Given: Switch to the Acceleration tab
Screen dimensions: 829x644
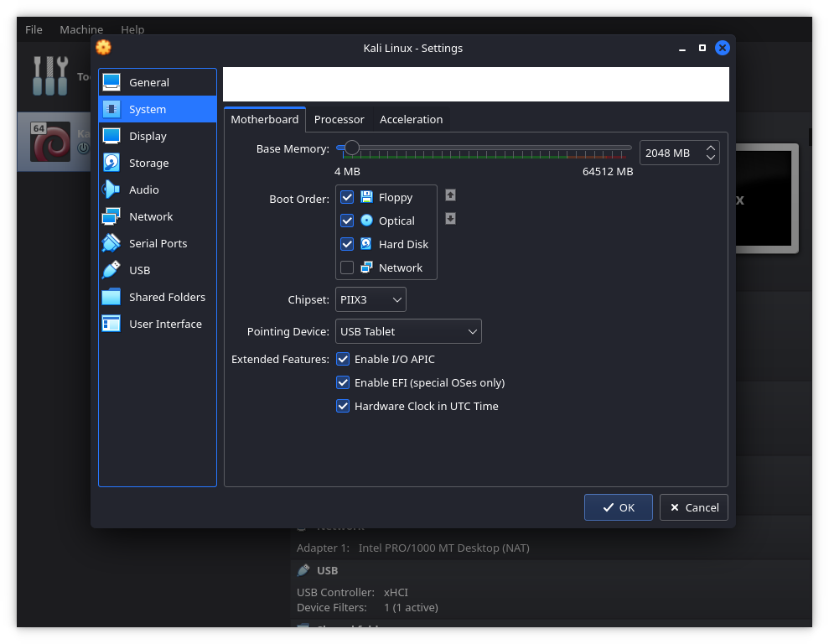Looking at the screenshot, I should coord(411,120).
